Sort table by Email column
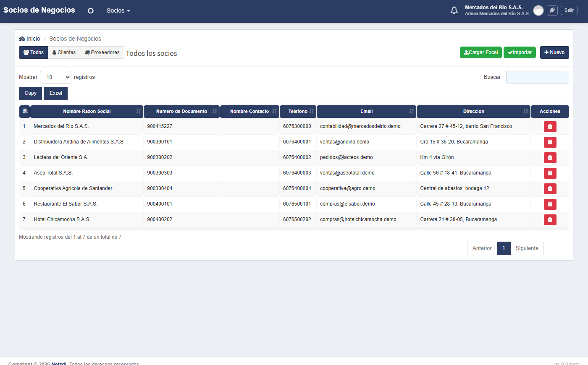Image resolution: width=588 pixels, height=365 pixels. (x=366, y=112)
